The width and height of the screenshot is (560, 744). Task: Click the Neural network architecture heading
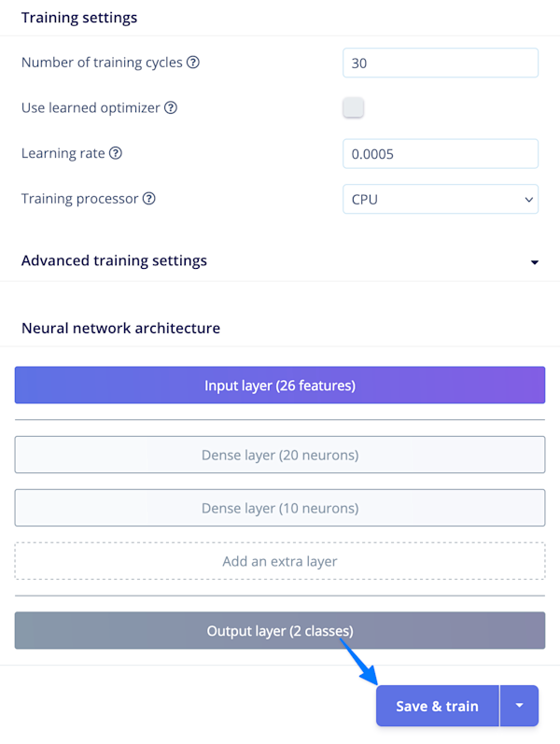[x=120, y=328]
